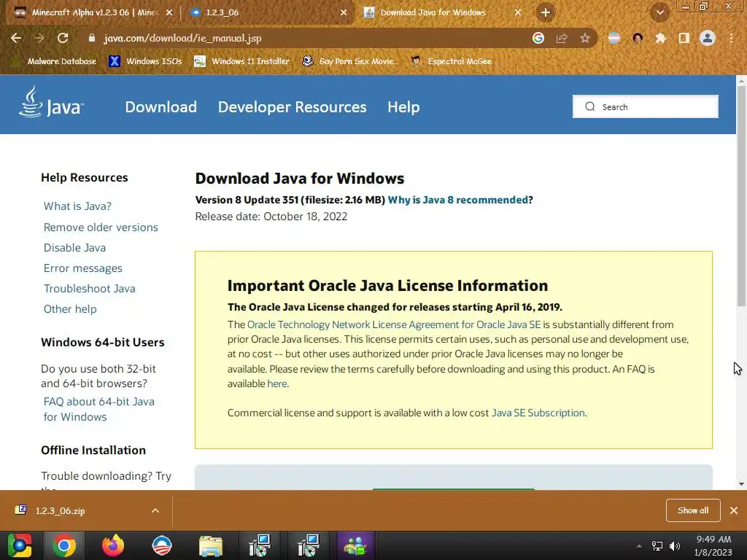The height and width of the screenshot is (560, 747).
Task: Open Firefox from the taskbar
Action: pos(113,545)
